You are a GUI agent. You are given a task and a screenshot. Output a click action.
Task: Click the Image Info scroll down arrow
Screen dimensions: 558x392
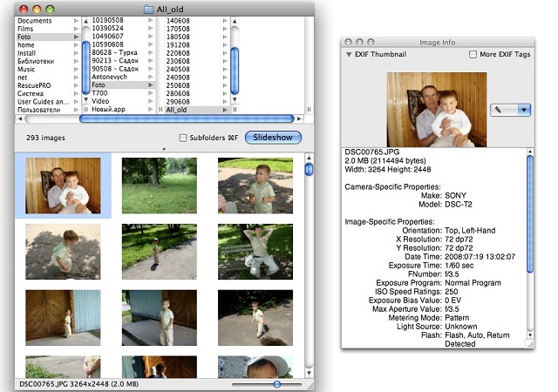(530, 335)
